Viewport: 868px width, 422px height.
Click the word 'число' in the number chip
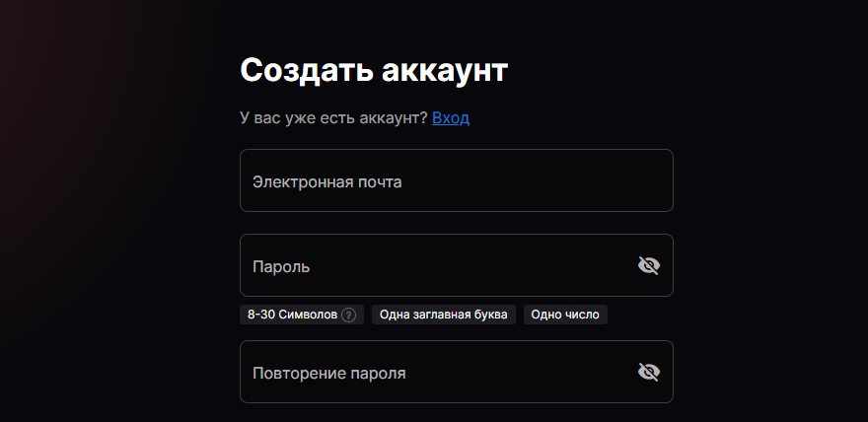click(582, 315)
